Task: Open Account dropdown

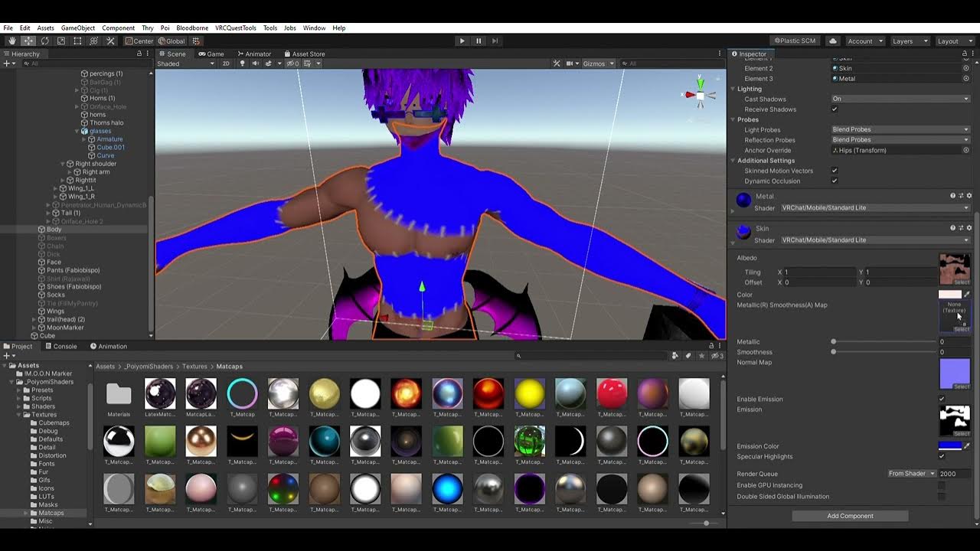Action: click(865, 41)
